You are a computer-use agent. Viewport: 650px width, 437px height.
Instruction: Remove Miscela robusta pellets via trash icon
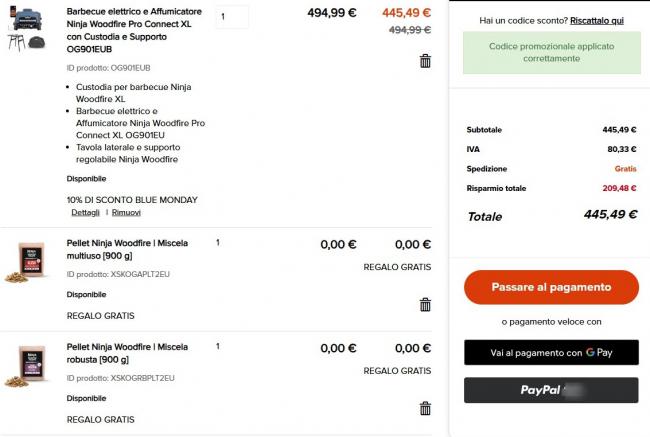click(425, 408)
